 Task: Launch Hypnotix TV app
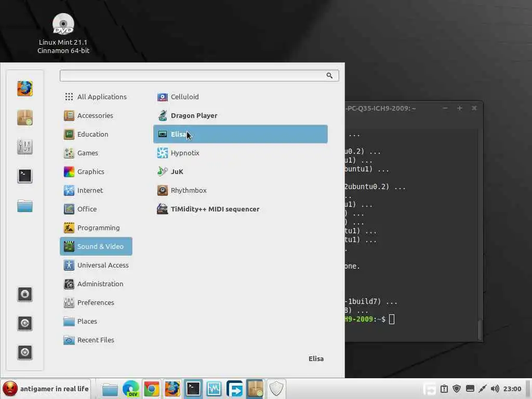coord(240,153)
